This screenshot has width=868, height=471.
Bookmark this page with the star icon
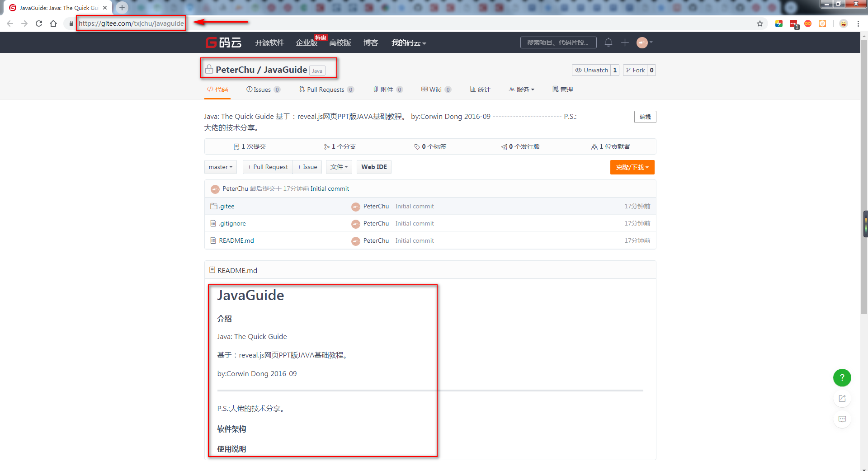pyautogui.click(x=760, y=24)
